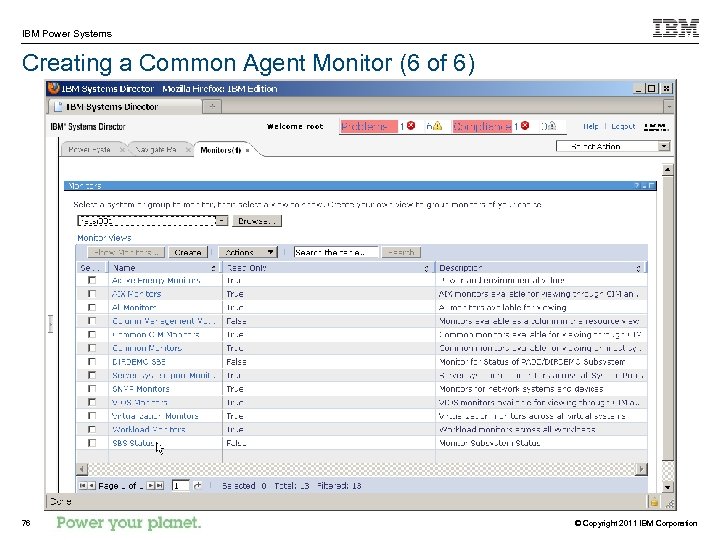720x540 pixels.
Task: Click the help question mark in Monitors header
Action: [636, 186]
